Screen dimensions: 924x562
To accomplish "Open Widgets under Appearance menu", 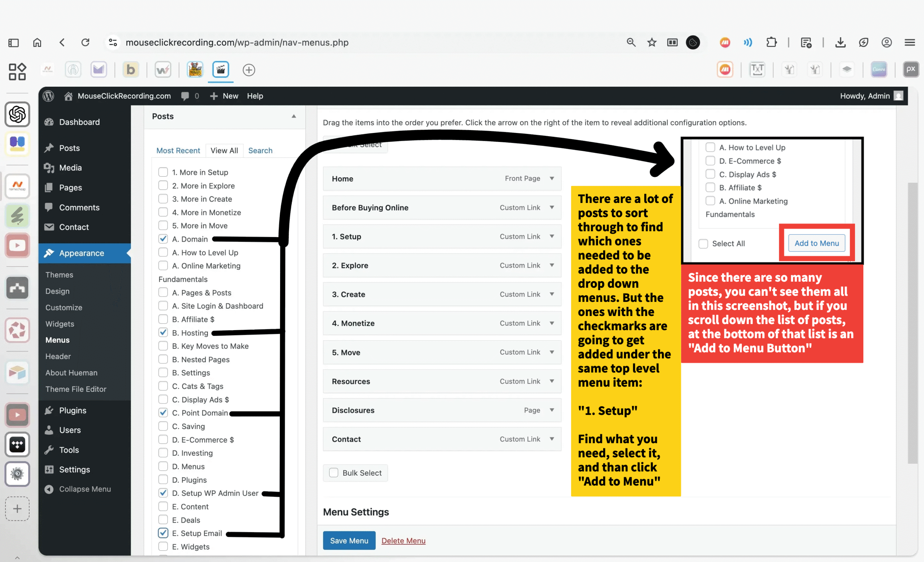I will pos(60,324).
